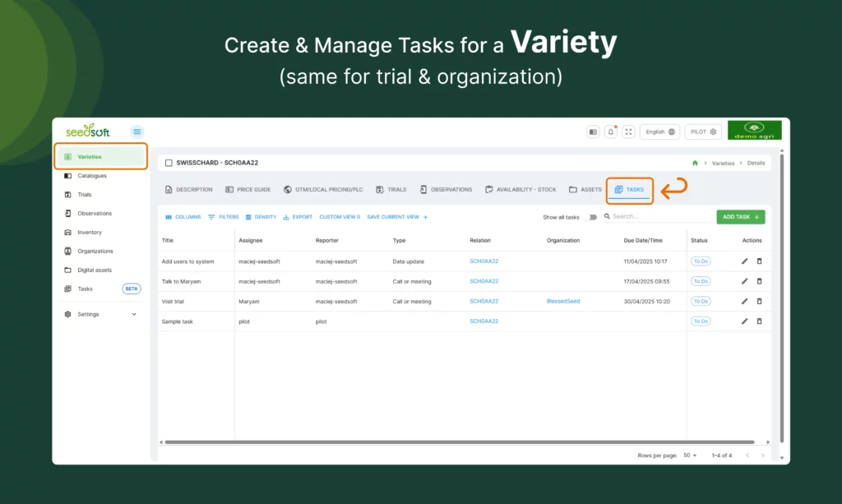Switch to GTM/Local Pricing/PLC tab
Image resolution: width=842 pixels, height=504 pixels.
tap(323, 189)
